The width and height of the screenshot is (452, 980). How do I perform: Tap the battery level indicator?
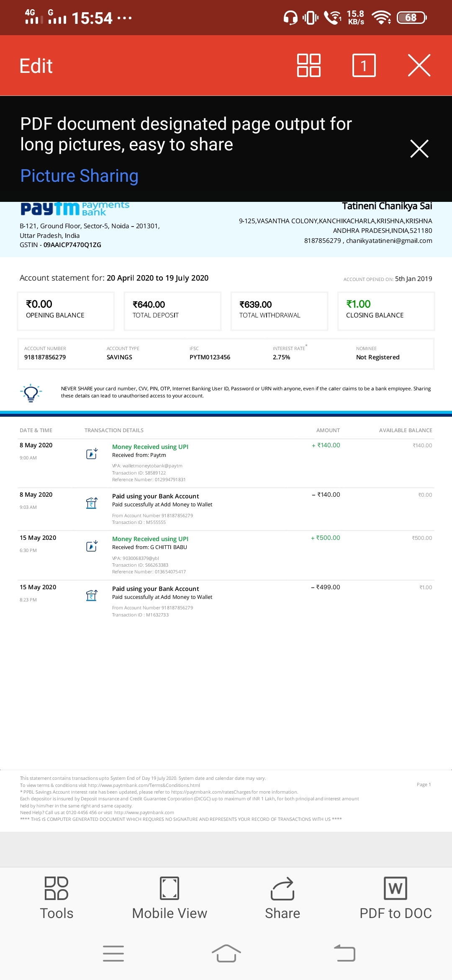[x=411, y=18]
